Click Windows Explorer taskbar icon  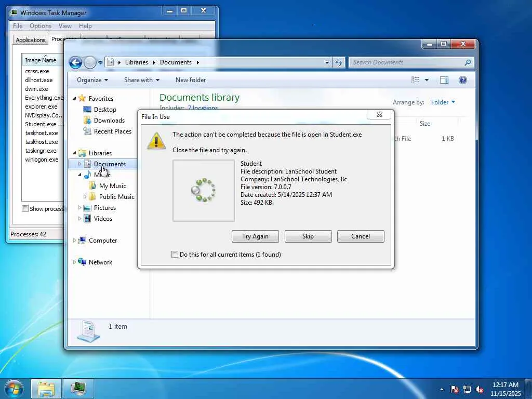46,389
